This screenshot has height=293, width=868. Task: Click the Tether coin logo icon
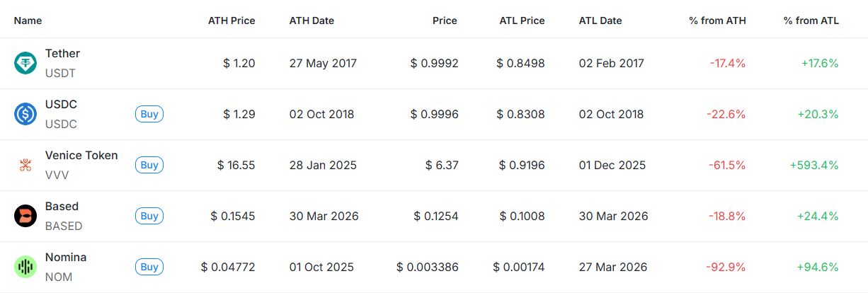tap(25, 63)
